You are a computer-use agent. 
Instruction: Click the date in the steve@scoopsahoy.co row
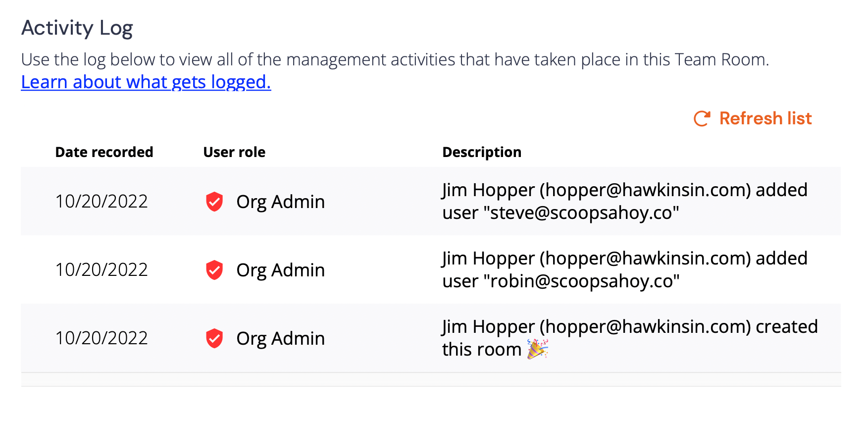click(x=102, y=202)
